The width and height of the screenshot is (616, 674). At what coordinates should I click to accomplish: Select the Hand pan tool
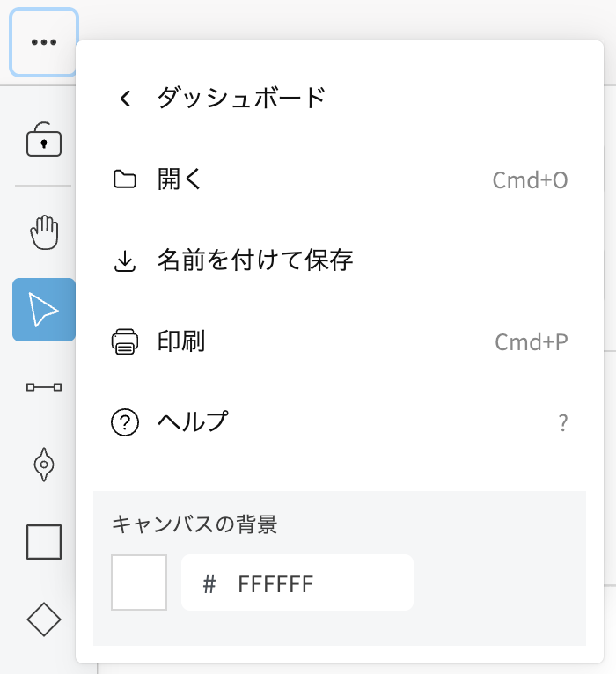coord(44,232)
